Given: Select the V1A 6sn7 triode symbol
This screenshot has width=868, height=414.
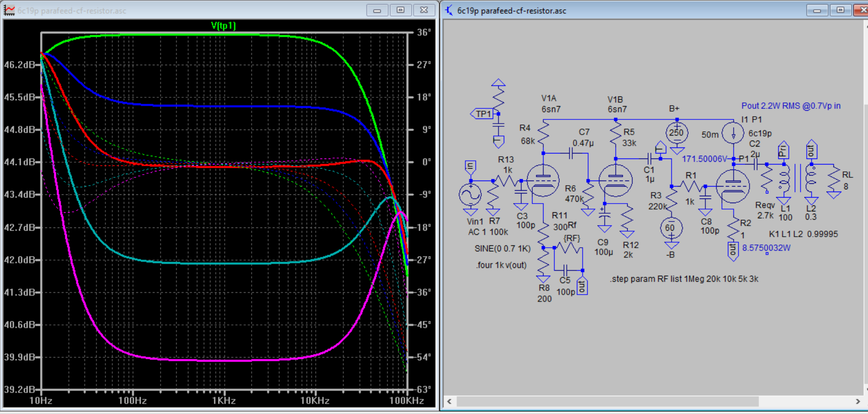Looking at the screenshot, I should coord(543,181).
